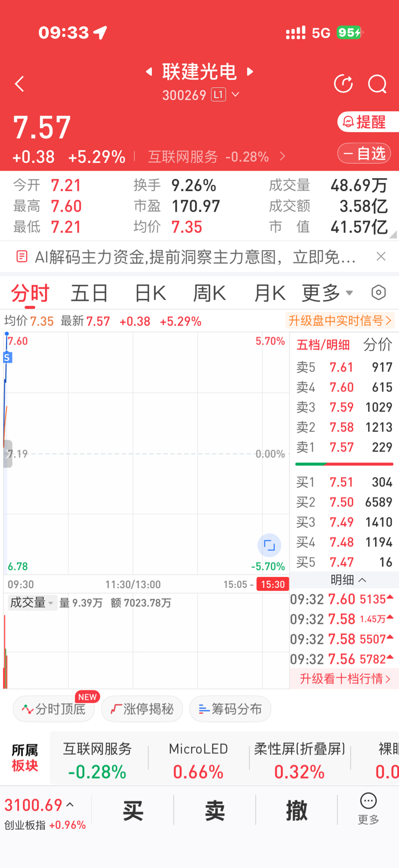The image size is (399, 868).
Task: Refresh the quote data
Action: (x=343, y=84)
